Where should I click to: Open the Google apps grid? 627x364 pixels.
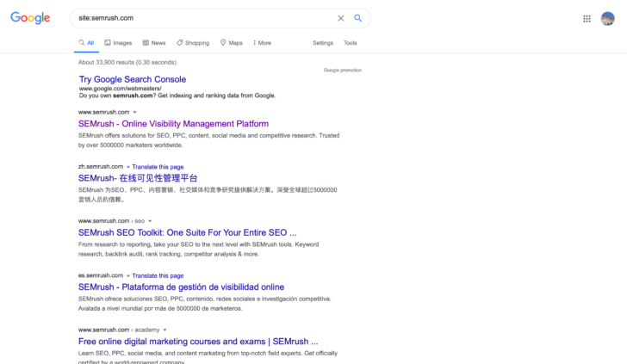(587, 18)
